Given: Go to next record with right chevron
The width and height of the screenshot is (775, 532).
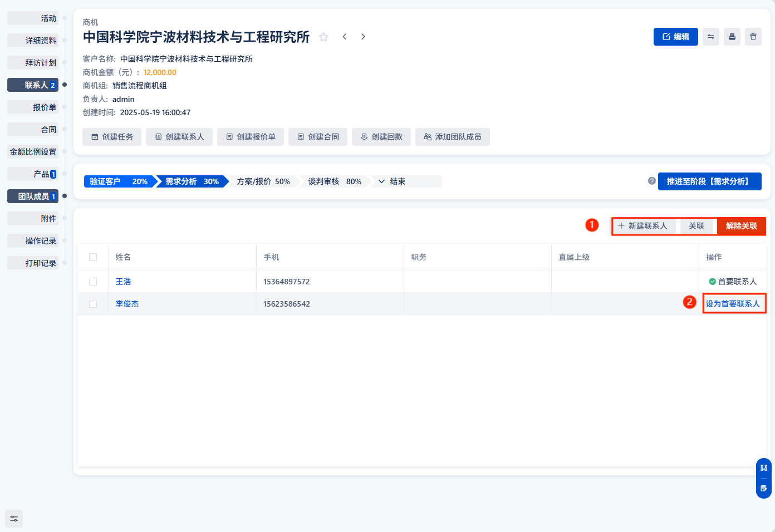Looking at the screenshot, I should coord(363,37).
